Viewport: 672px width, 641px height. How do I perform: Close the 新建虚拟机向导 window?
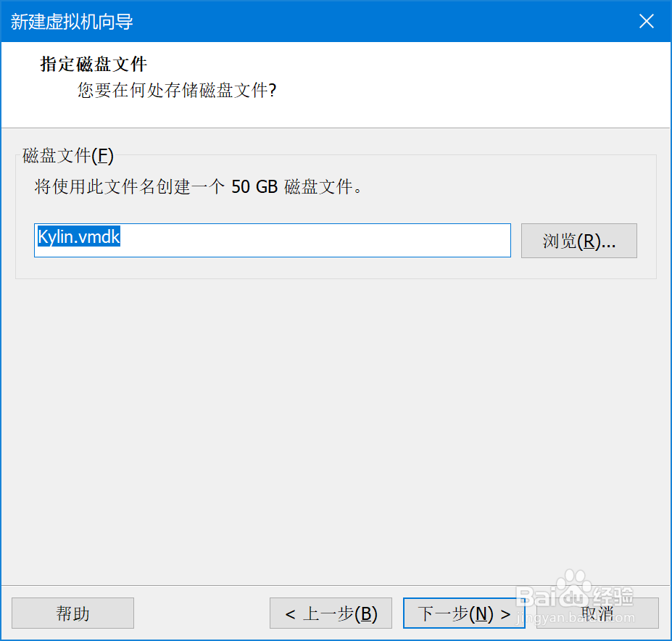tap(647, 21)
